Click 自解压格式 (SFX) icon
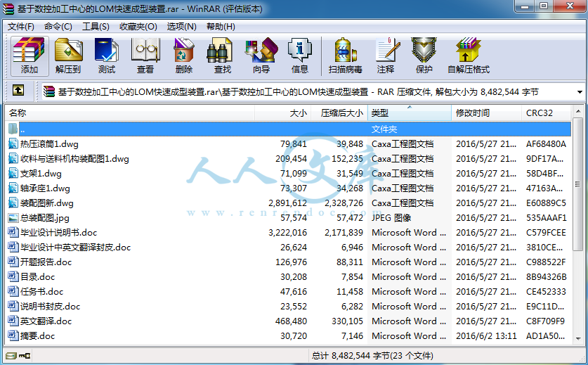The image size is (588, 365). tap(469, 56)
